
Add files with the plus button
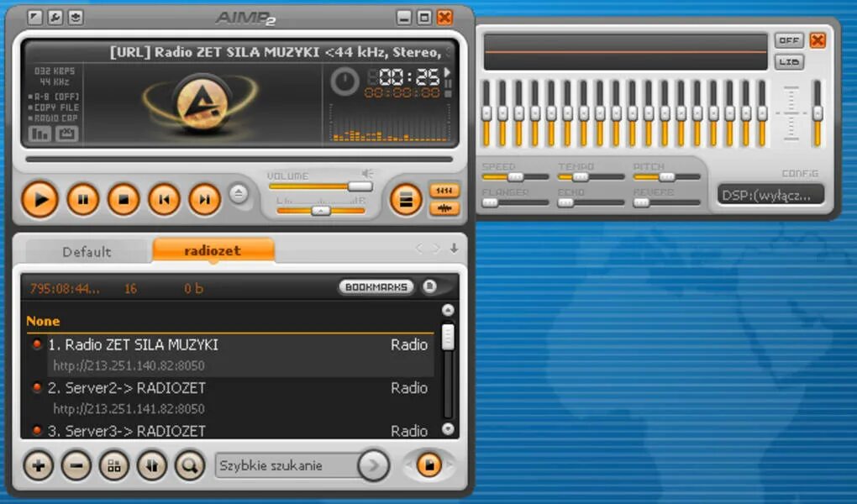39,465
